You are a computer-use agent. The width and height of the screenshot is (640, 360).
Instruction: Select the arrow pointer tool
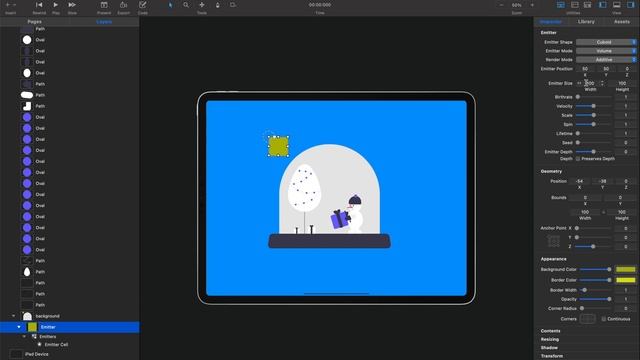pos(171,5)
